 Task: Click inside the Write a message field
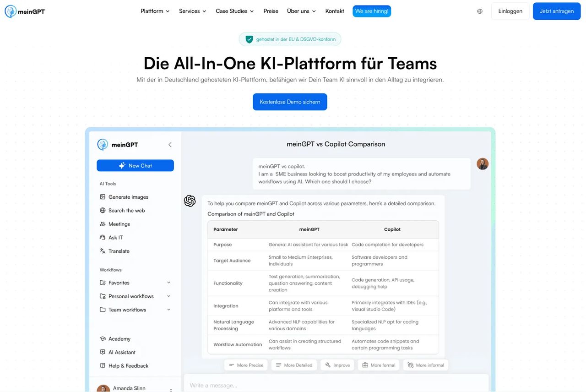pos(336,385)
